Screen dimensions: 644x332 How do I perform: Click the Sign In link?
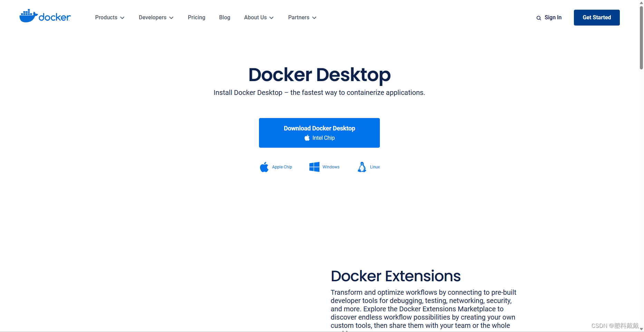coord(553,17)
